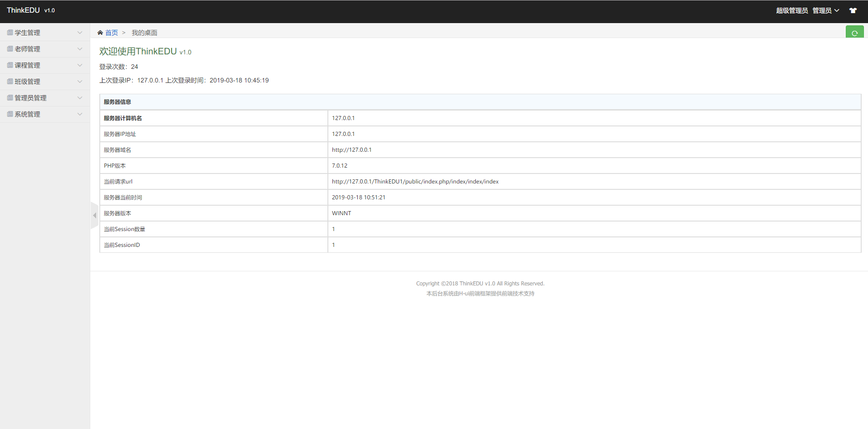Screen dimensions: 868x429
Task: Click the ThinkEDU logo title
Action: click(x=23, y=10)
